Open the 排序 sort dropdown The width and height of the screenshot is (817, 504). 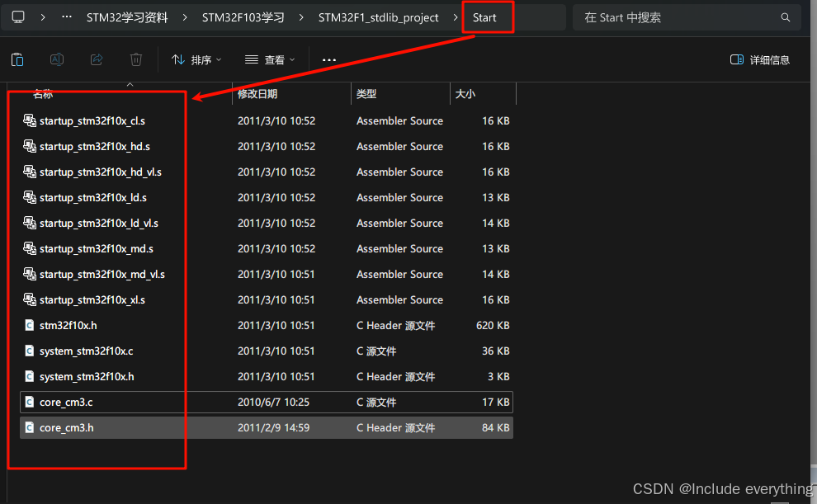click(196, 60)
